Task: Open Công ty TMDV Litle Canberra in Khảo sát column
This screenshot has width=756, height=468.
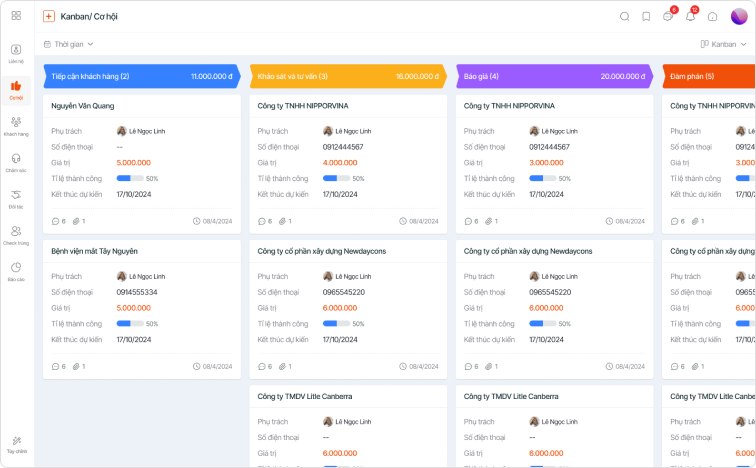Action: tap(305, 396)
